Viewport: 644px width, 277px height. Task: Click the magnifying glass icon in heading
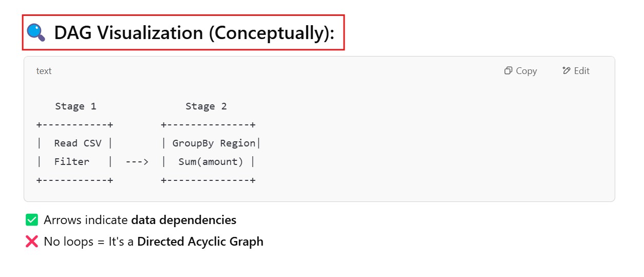click(36, 32)
